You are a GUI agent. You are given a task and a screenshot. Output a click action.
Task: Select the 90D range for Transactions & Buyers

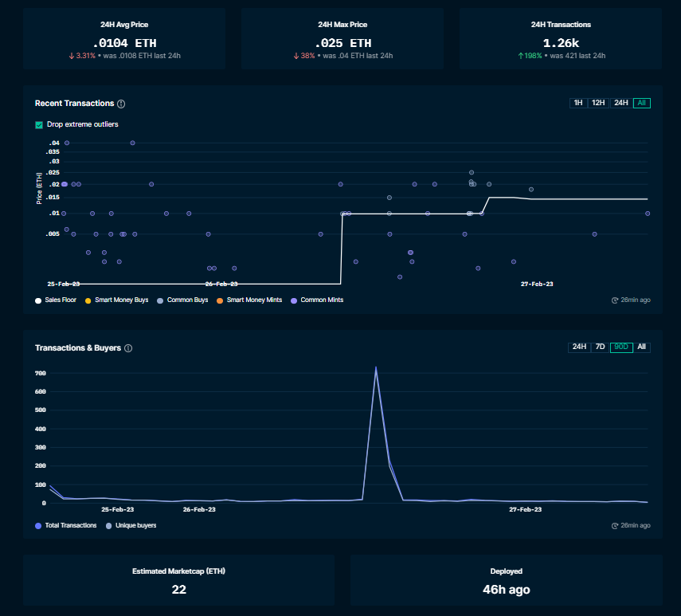[621, 347]
